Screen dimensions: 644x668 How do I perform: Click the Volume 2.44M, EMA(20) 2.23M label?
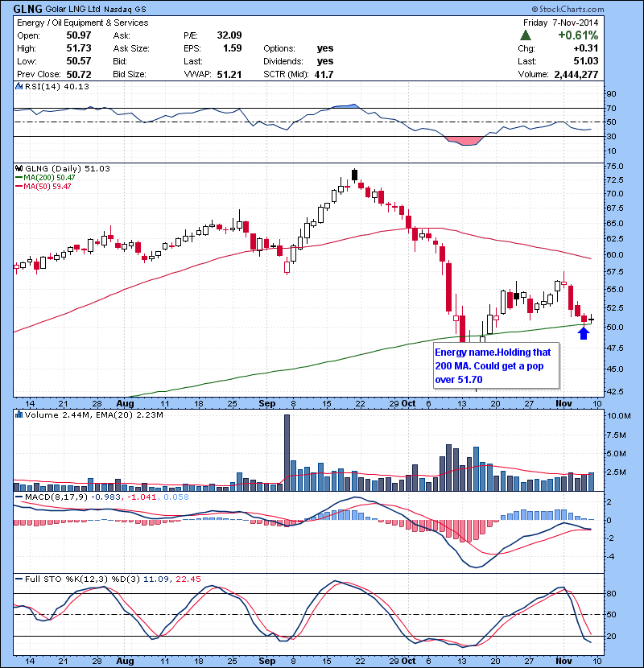93,415
